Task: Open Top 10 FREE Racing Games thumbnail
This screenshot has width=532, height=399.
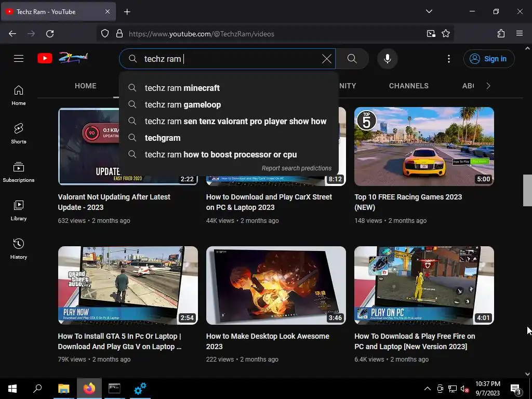Action: point(424,147)
